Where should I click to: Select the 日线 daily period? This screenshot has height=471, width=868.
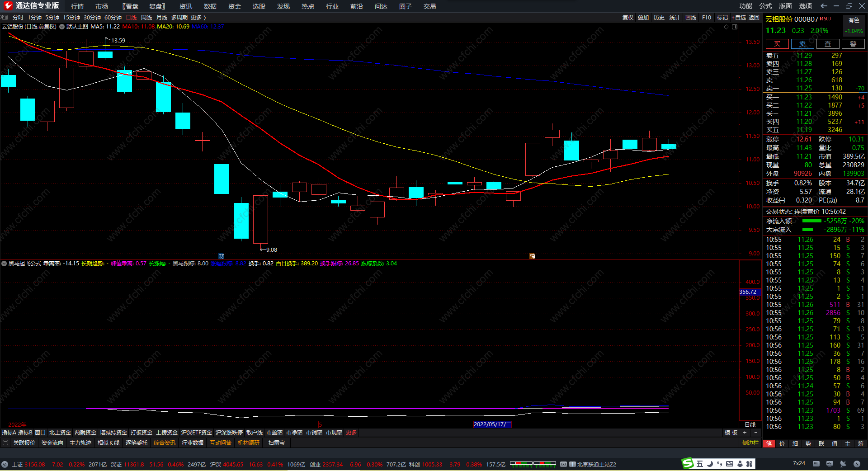point(131,18)
